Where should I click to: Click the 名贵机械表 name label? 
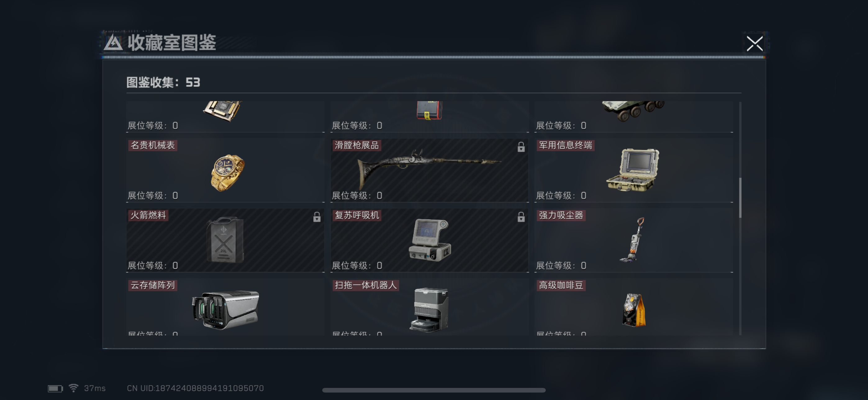coord(153,145)
